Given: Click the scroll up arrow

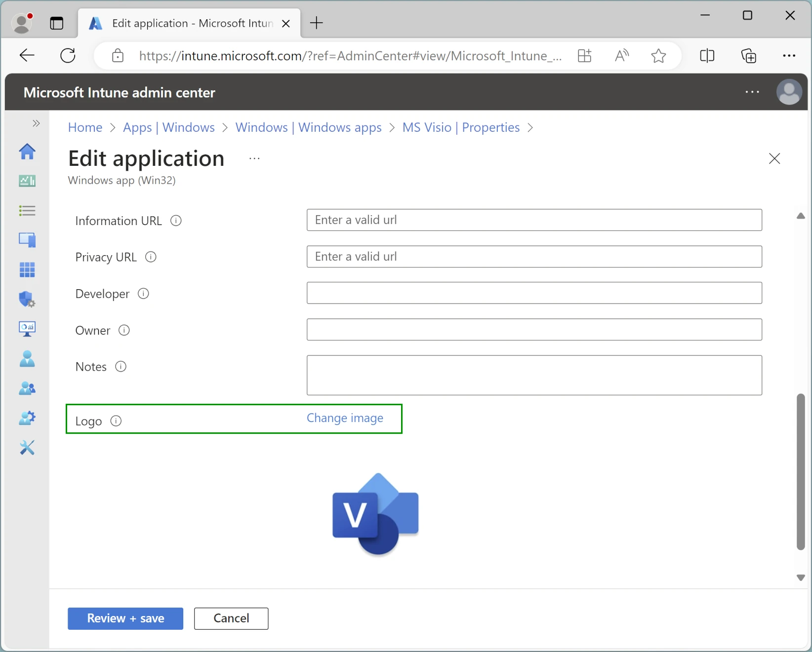Looking at the screenshot, I should tap(801, 216).
